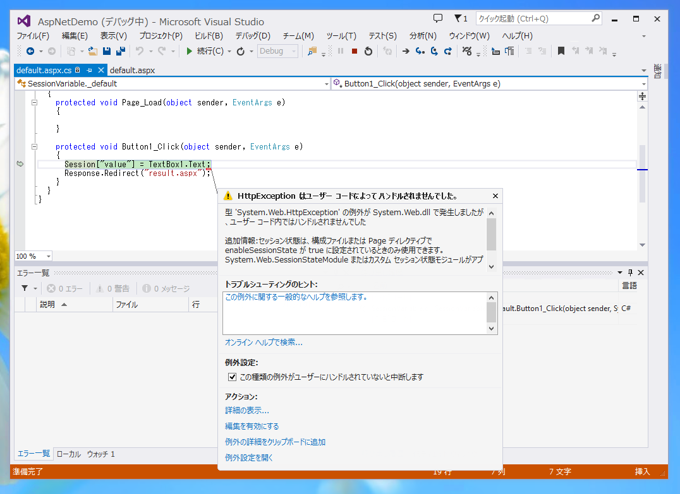
Task: Close the HttpException dialog
Action: pos(495,196)
